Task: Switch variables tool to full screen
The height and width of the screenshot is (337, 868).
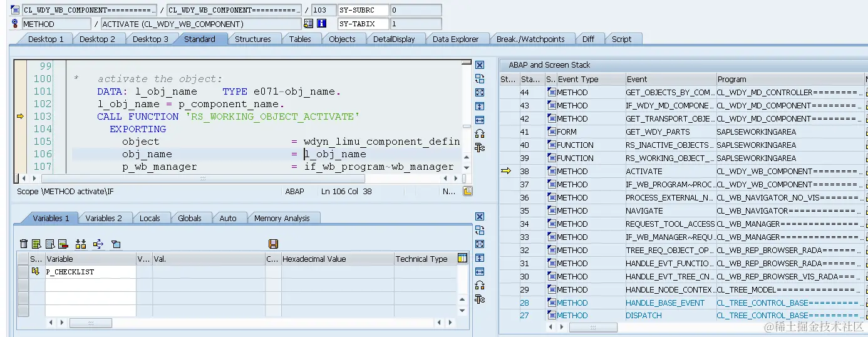Action: (x=480, y=244)
